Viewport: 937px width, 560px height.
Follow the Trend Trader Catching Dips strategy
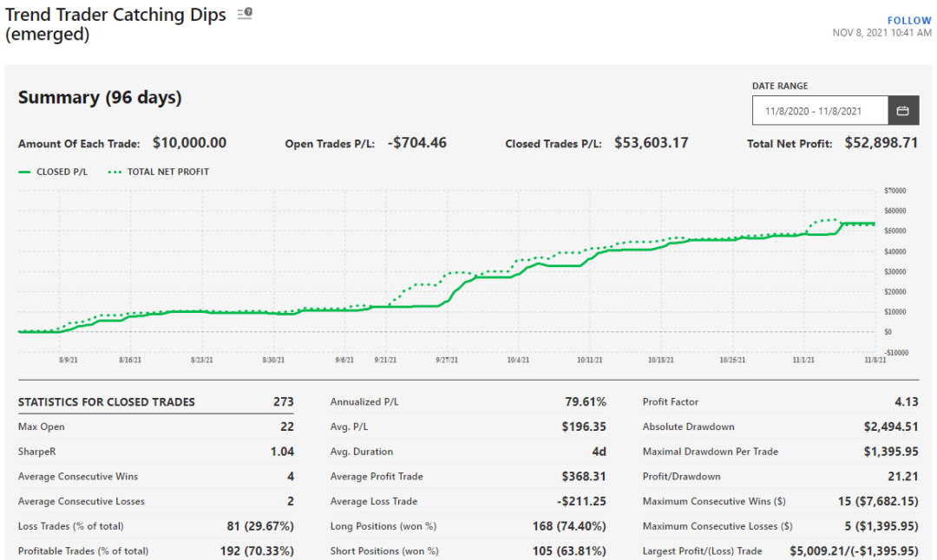pos(909,20)
